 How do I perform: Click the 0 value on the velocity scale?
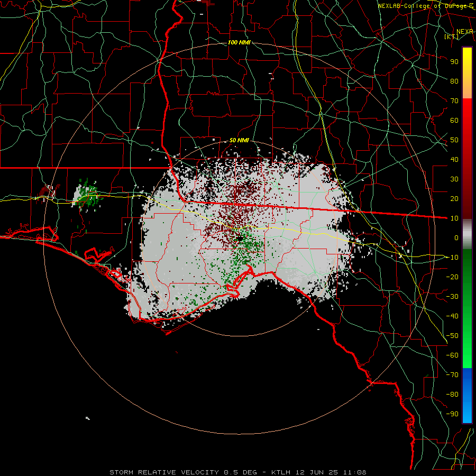point(456,238)
